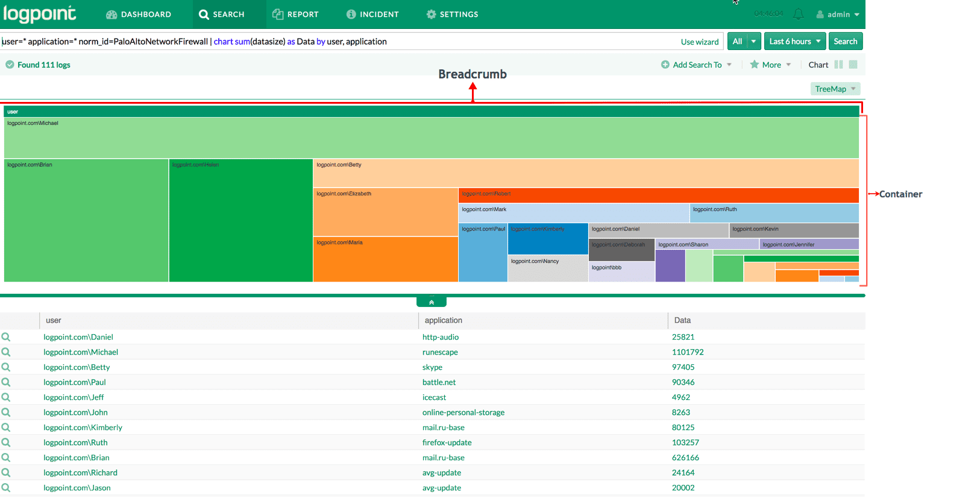This screenshot has height=497, width=980.
Task: Click the magnifier icon for the Brian row
Action: pyautogui.click(x=6, y=458)
